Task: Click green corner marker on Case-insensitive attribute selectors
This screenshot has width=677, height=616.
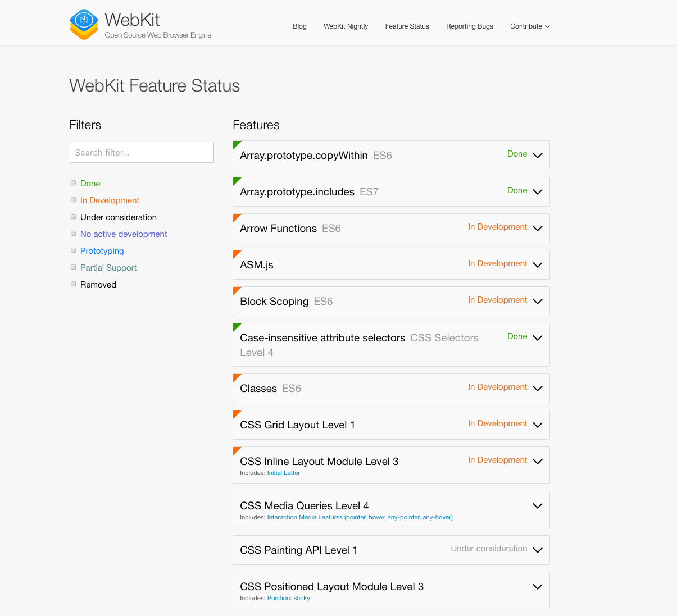Action: 236,326
